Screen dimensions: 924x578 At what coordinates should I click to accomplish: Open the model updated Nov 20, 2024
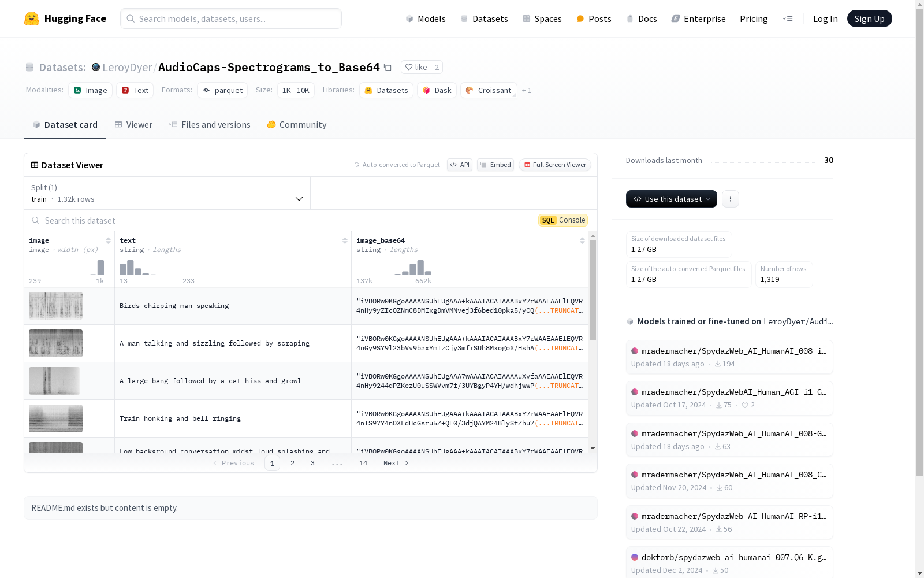pos(729,481)
